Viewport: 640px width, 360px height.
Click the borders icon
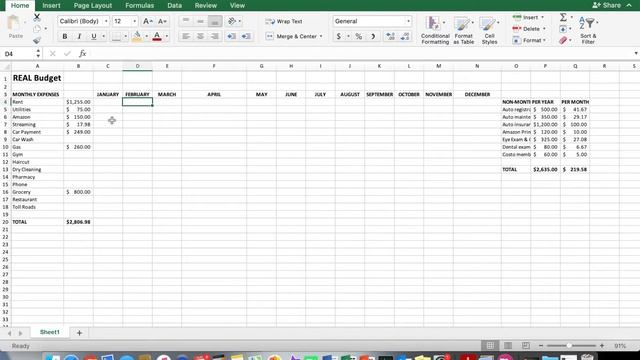(x=116, y=36)
